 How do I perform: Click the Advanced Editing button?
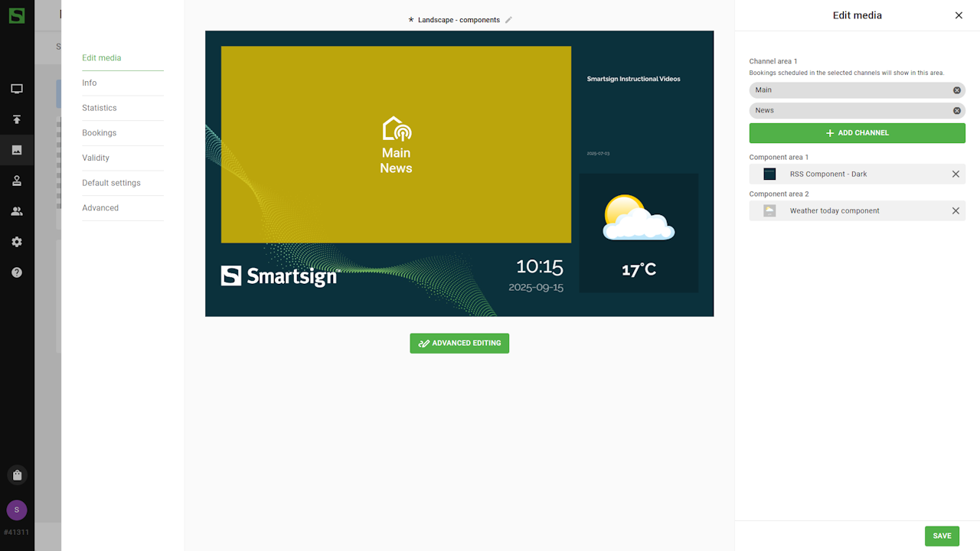click(x=459, y=344)
